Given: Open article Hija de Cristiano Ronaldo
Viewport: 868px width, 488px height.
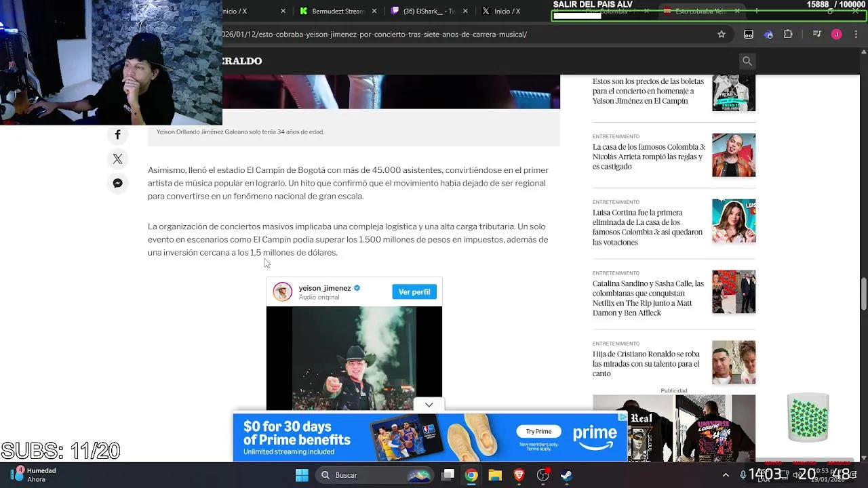Looking at the screenshot, I should (x=646, y=364).
